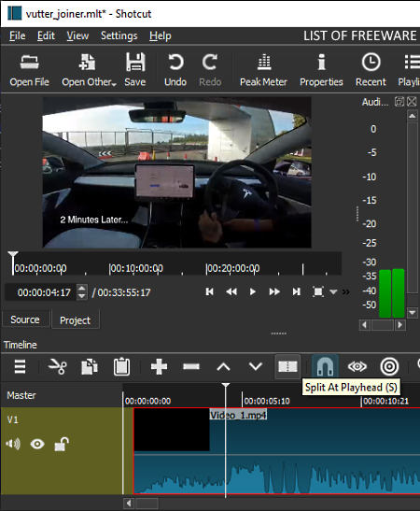Click the current timecode input field

(41, 292)
